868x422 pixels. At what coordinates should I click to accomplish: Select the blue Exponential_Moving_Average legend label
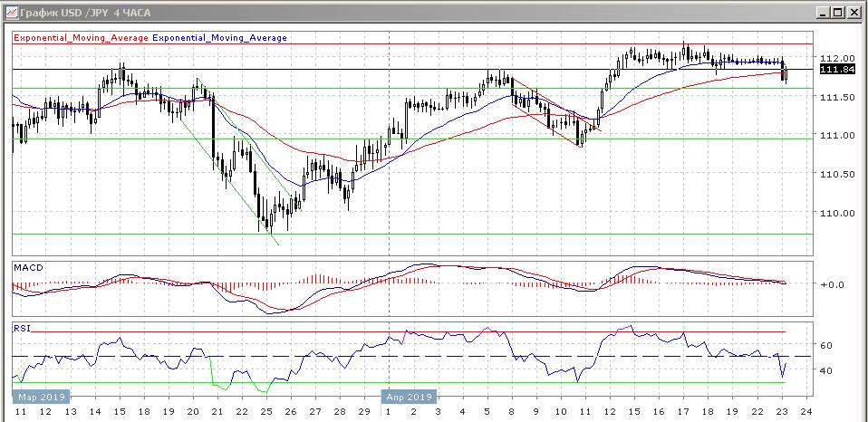220,38
